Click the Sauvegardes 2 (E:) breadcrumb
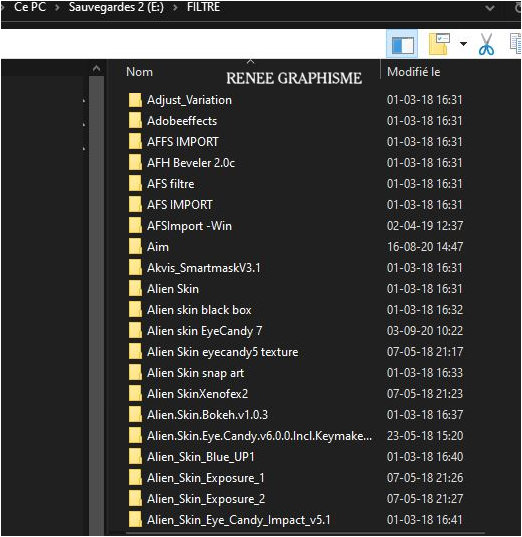Image resolution: width=522 pixels, height=537 pixels. click(x=116, y=7)
